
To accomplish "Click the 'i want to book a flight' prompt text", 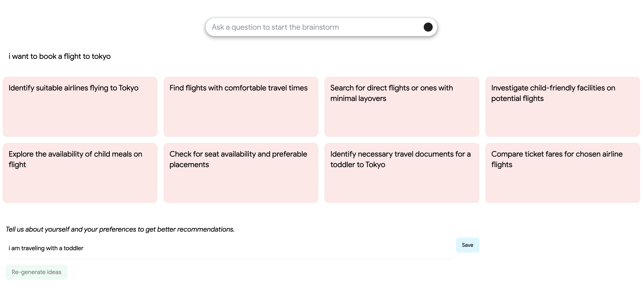I will pyautogui.click(x=60, y=56).
